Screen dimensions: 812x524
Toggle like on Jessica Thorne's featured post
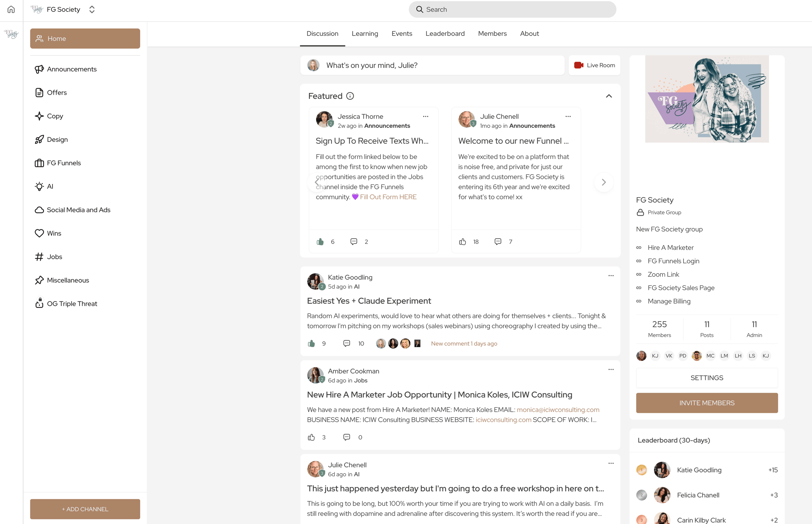coord(320,242)
